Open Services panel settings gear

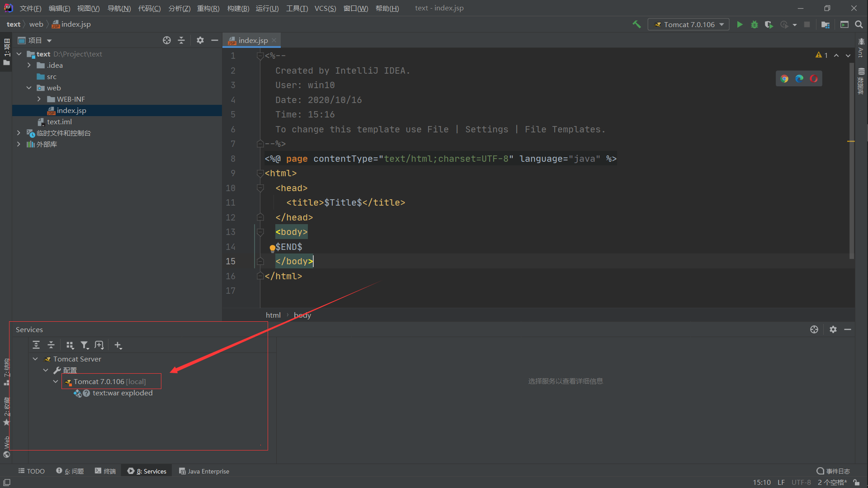833,329
